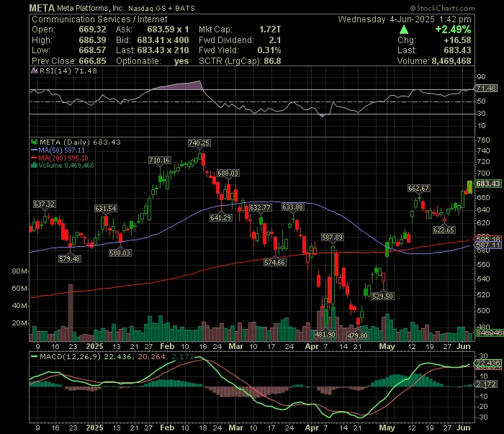Click the +2.49% percent change figure

[x=453, y=30]
